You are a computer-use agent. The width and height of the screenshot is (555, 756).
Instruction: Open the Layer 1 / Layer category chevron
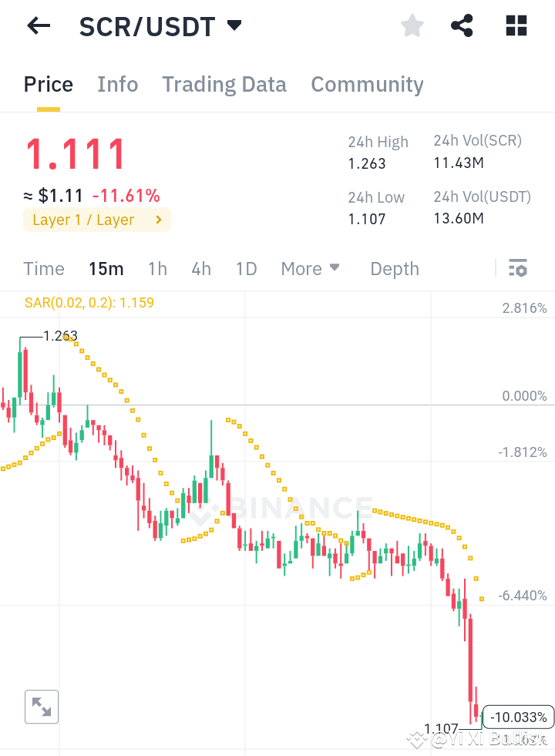tap(158, 220)
